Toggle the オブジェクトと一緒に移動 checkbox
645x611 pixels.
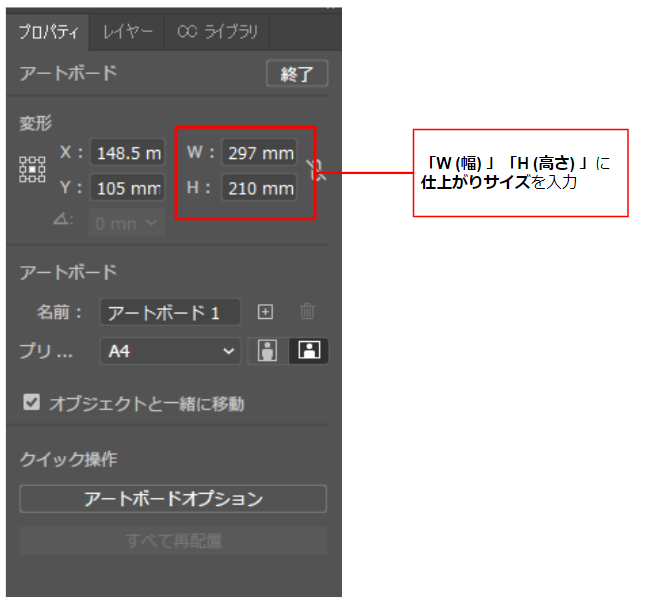tap(32, 402)
